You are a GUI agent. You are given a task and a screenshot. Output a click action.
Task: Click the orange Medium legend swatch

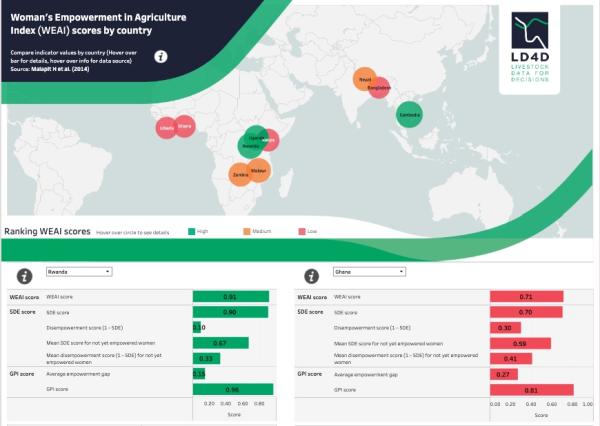[x=245, y=231]
